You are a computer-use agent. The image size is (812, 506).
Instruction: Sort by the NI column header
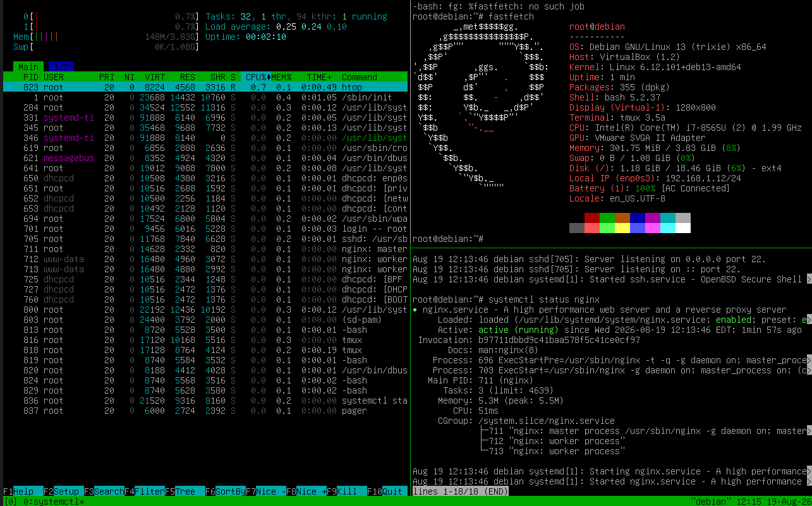click(x=130, y=77)
